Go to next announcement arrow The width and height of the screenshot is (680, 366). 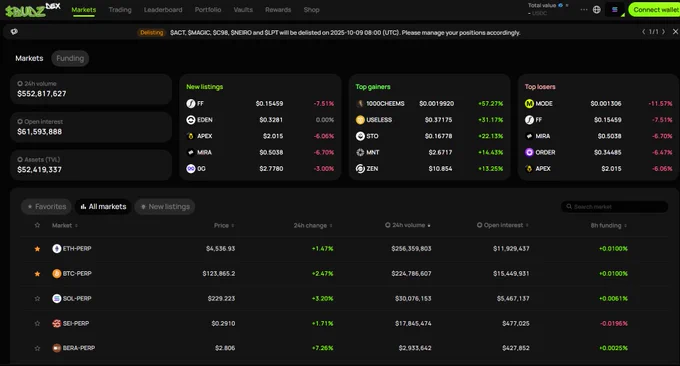(x=663, y=32)
